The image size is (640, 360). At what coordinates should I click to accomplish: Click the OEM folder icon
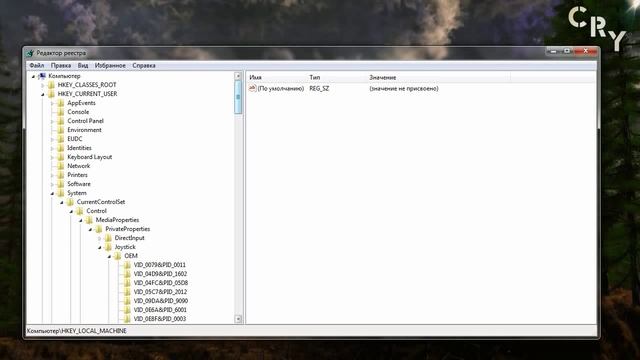click(x=118, y=256)
